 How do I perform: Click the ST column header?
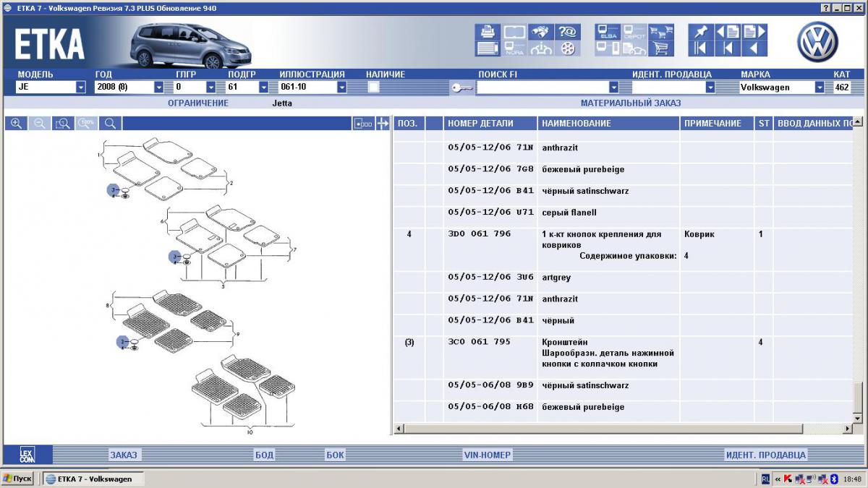coord(764,124)
